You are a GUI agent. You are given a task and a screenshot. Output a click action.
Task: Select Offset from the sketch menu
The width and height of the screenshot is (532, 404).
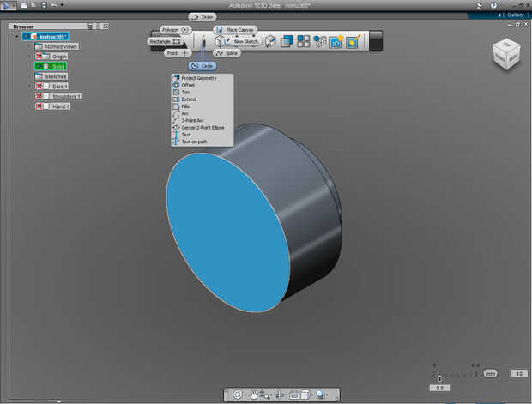point(203,85)
